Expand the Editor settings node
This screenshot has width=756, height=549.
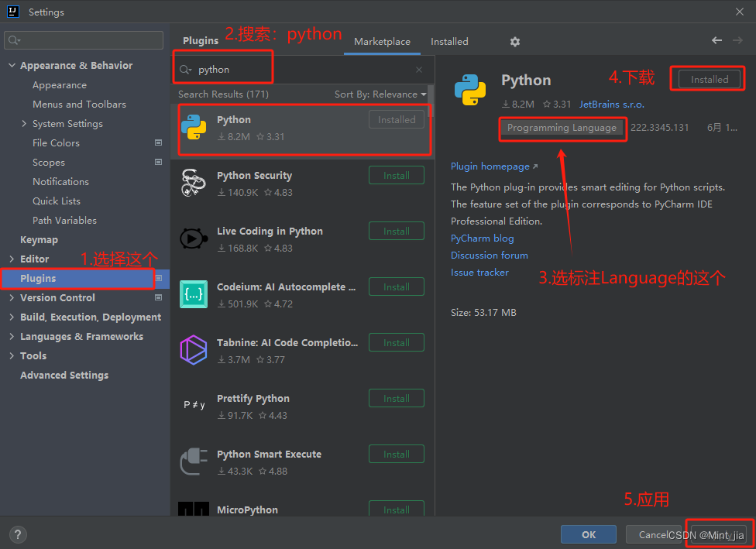(x=12, y=259)
